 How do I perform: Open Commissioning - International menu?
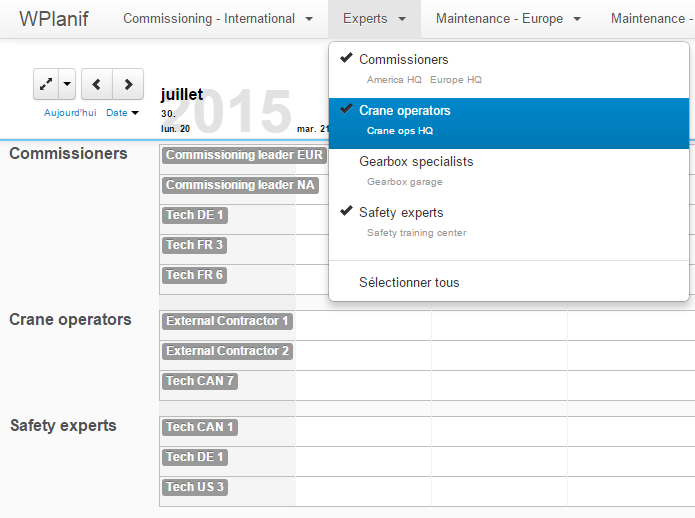click(218, 19)
